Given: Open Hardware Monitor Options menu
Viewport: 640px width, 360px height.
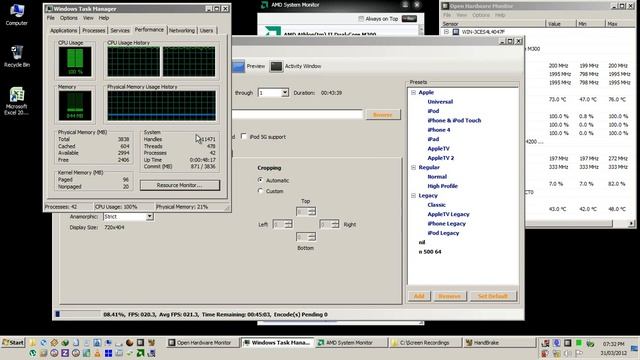Looking at the screenshot, I should pos(481,15).
